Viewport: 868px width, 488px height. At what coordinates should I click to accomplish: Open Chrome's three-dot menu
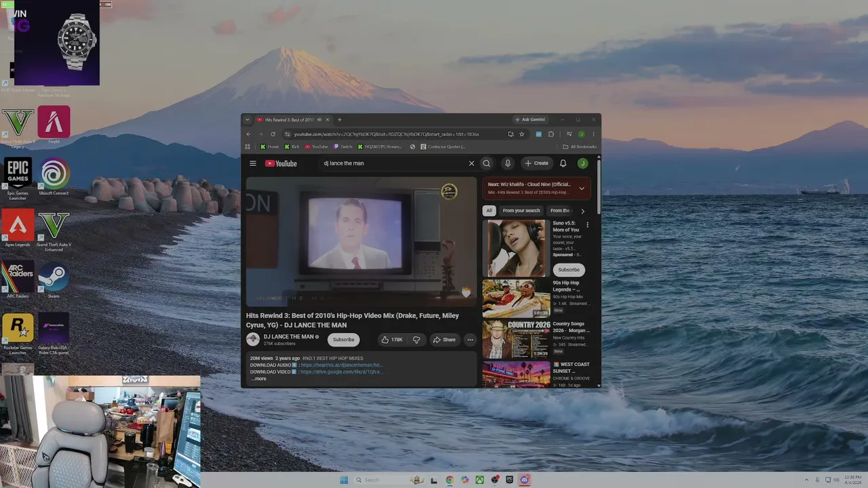[593, 134]
